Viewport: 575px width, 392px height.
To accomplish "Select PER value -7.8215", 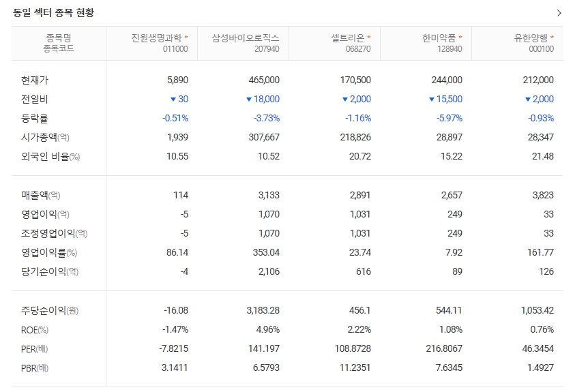I will click(x=173, y=349).
